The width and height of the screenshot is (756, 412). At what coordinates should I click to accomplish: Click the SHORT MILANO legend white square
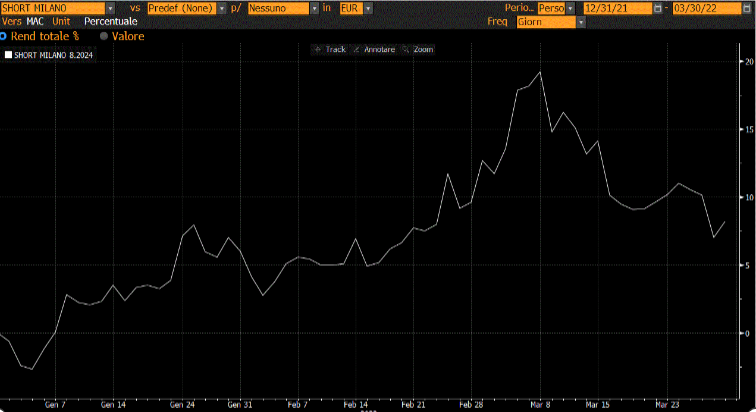(9, 56)
